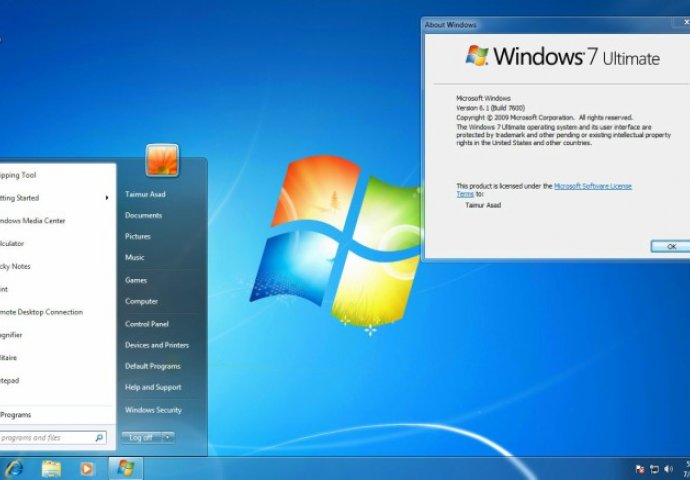Open Internet Explorer from the taskbar
690x480 pixels.
13,468
